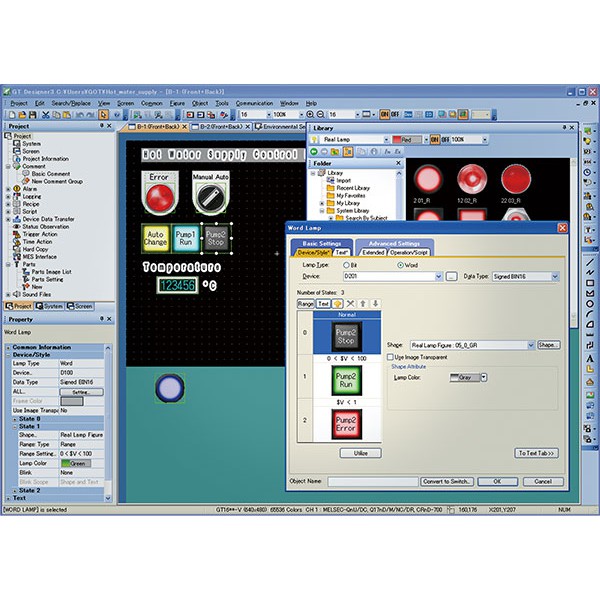Open the Shape Real Lamp Figure dropdown
This screenshot has height=600, width=600.
point(531,345)
